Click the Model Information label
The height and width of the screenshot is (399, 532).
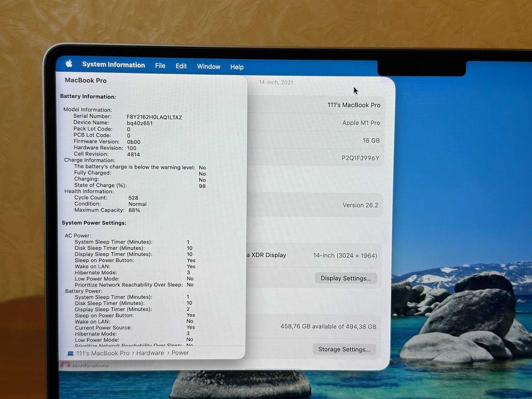tap(88, 110)
